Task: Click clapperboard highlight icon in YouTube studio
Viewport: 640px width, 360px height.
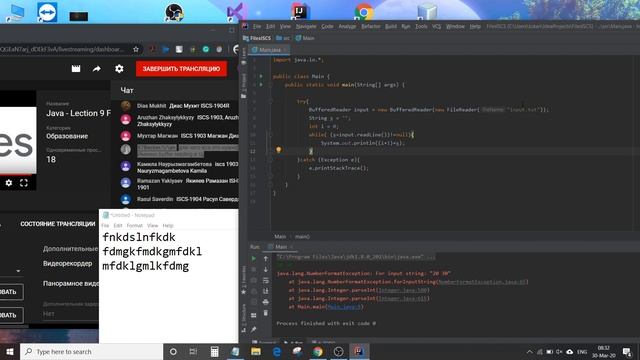Action: pyautogui.click(x=76, y=69)
